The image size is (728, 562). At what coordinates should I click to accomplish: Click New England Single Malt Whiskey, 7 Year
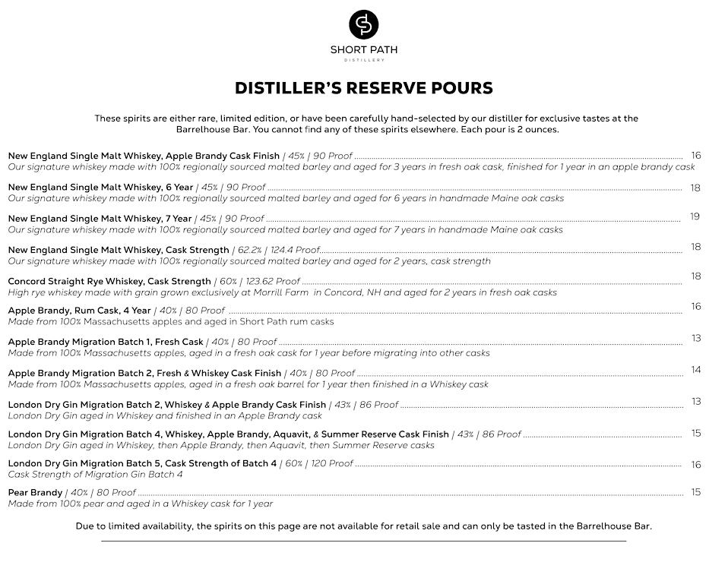[100, 218]
